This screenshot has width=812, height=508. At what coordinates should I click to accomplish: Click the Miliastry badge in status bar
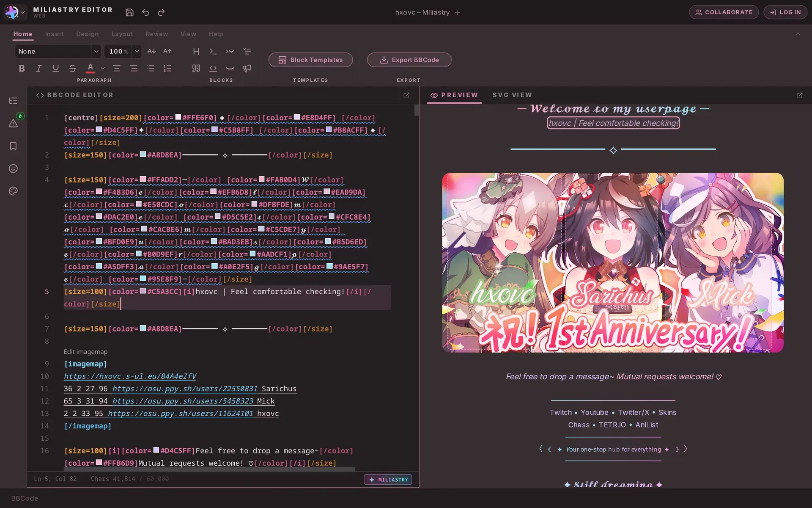coord(388,480)
